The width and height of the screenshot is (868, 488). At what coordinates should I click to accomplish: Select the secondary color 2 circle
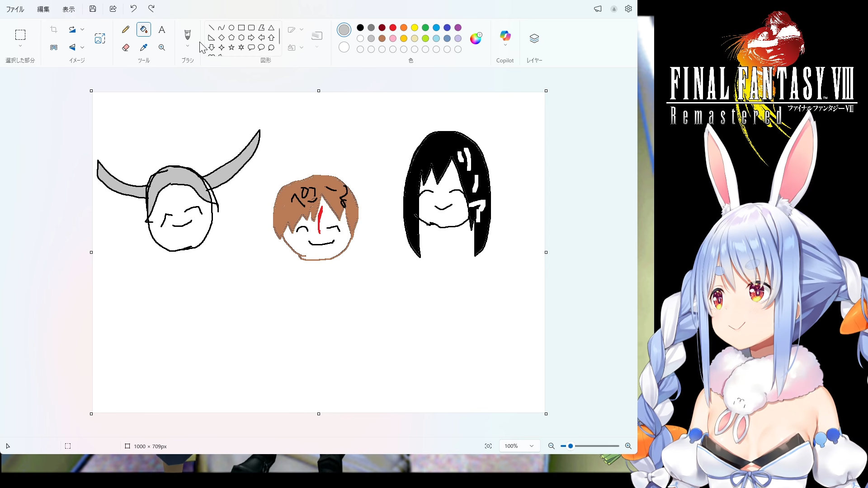[x=344, y=47]
